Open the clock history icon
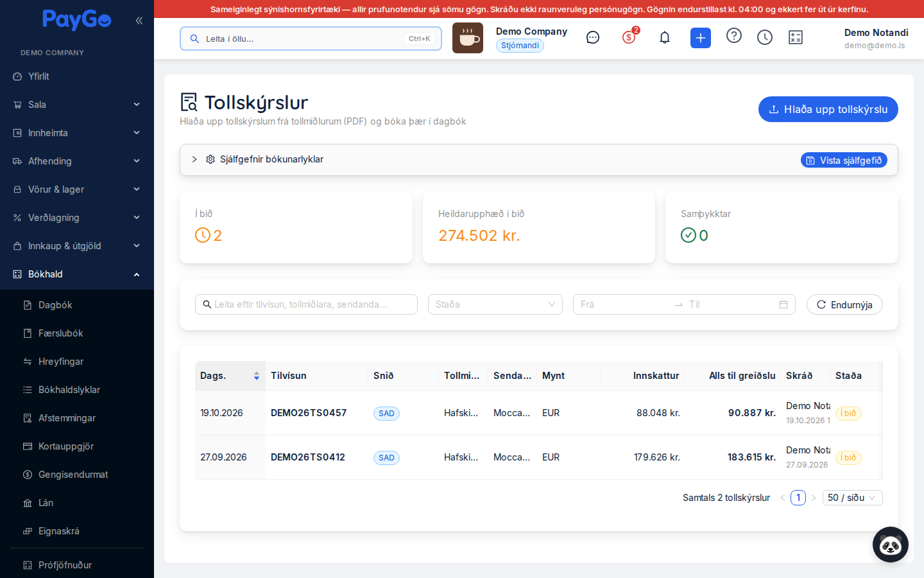924x578 pixels. coord(765,37)
